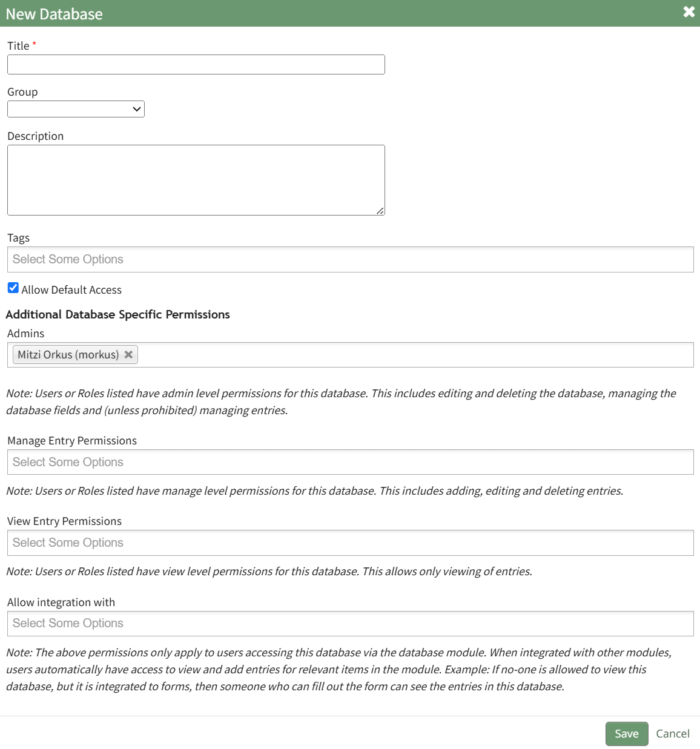
Task: Click the View Entry Permissions label
Action: click(64, 521)
